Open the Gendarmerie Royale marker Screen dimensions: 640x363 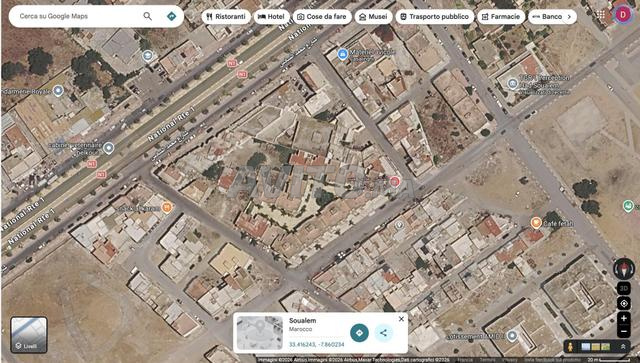pyautogui.click(x=58, y=91)
